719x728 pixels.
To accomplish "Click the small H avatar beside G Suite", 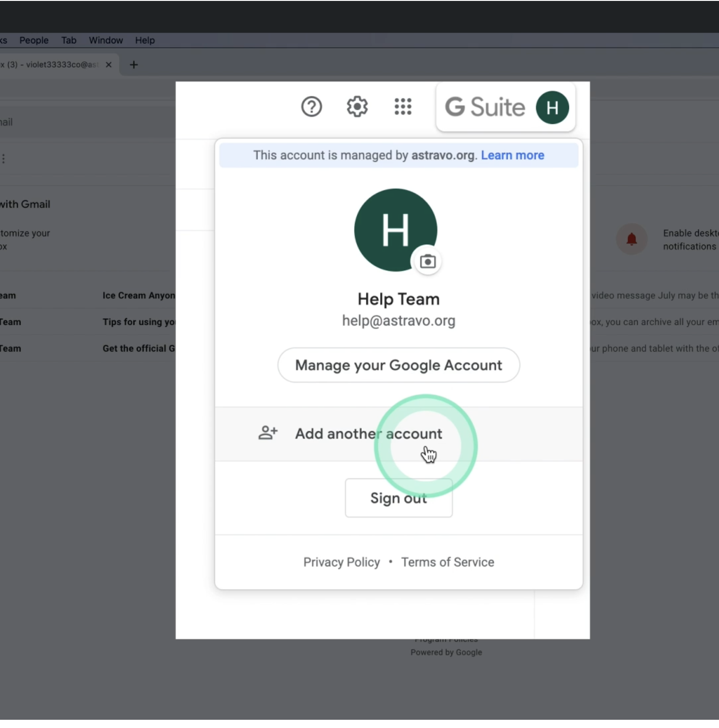I will (x=553, y=107).
